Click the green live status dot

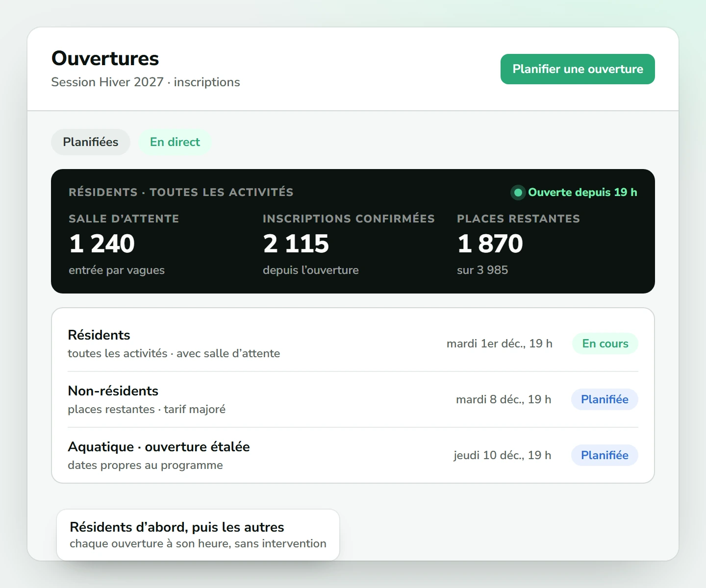(518, 193)
